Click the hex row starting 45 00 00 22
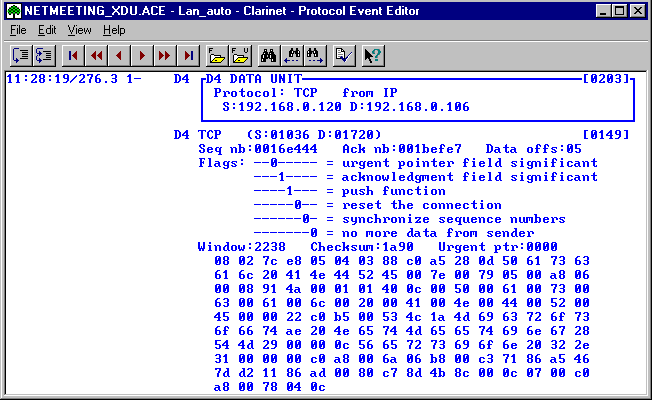The width and height of the screenshot is (652, 400). (x=402, y=317)
